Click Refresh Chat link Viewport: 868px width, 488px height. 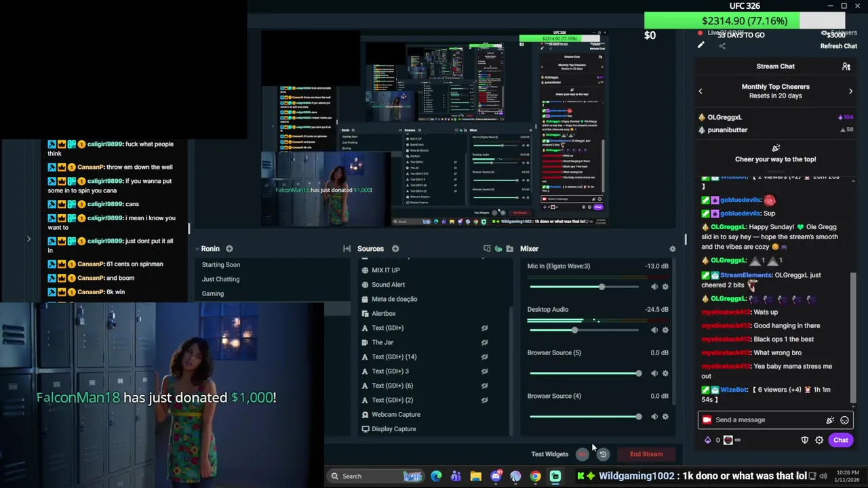click(838, 46)
